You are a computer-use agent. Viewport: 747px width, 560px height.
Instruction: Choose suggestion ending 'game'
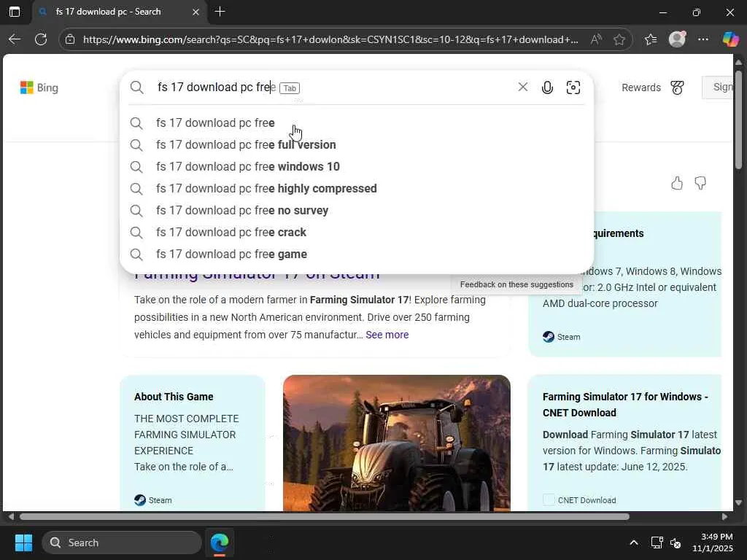[356, 254]
